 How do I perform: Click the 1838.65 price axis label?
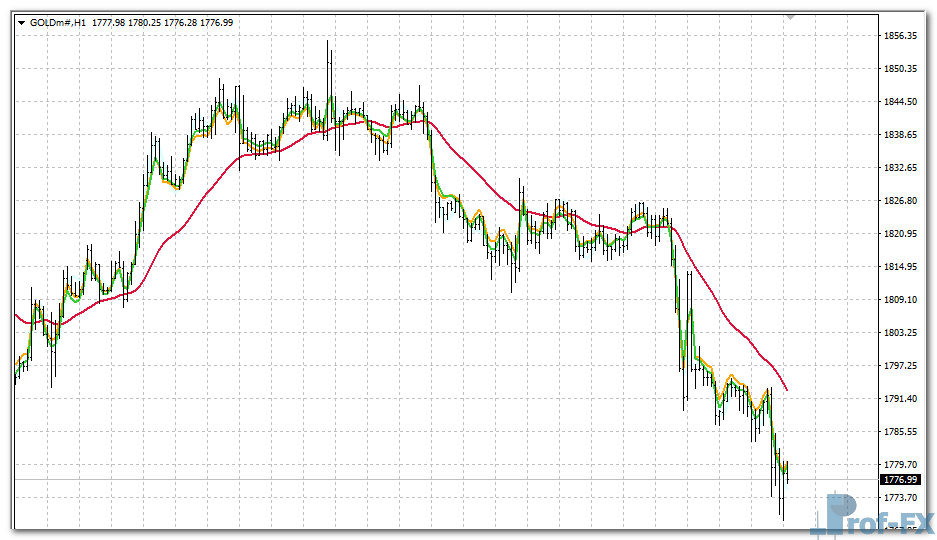coord(901,135)
